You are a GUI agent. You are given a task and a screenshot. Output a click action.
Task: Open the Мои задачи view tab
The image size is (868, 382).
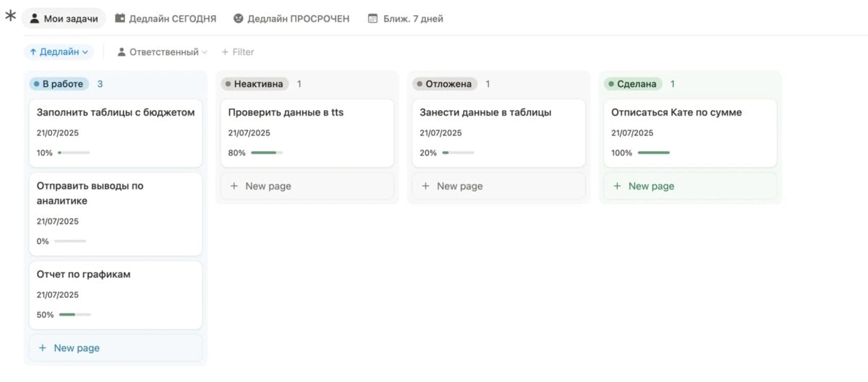coord(64,19)
